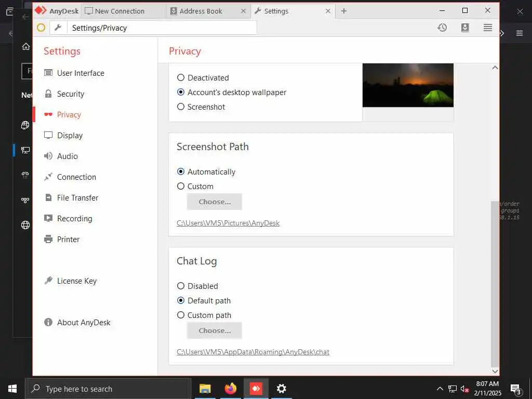Viewport: 532px width, 399px height.
Task: Click the About AnyDesk info icon
Action: (x=48, y=322)
